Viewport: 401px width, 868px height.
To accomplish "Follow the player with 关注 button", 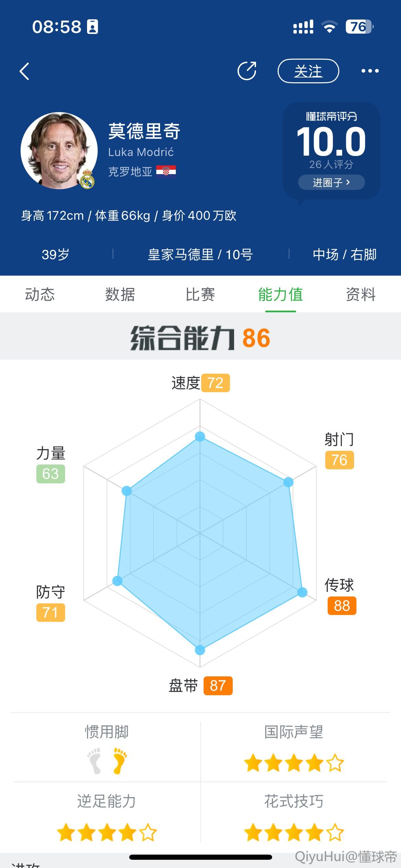I will (308, 71).
